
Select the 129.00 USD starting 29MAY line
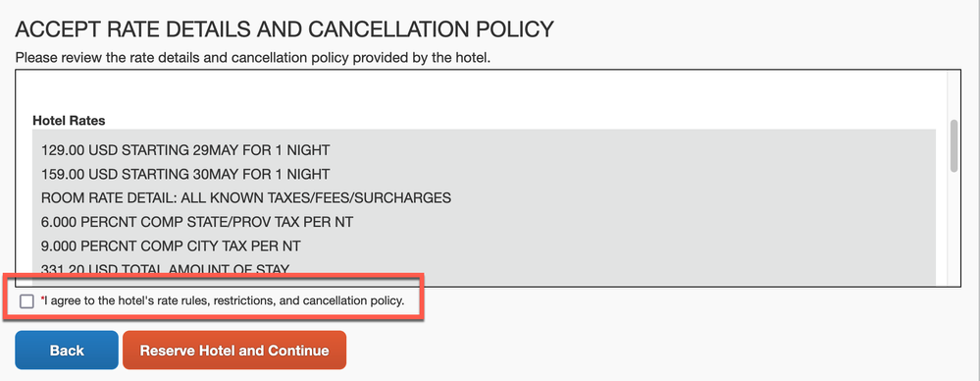click(x=185, y=150)
